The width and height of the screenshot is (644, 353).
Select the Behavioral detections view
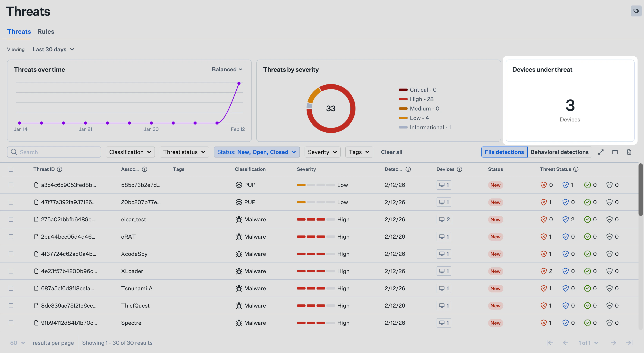click(x=560, y=152)
